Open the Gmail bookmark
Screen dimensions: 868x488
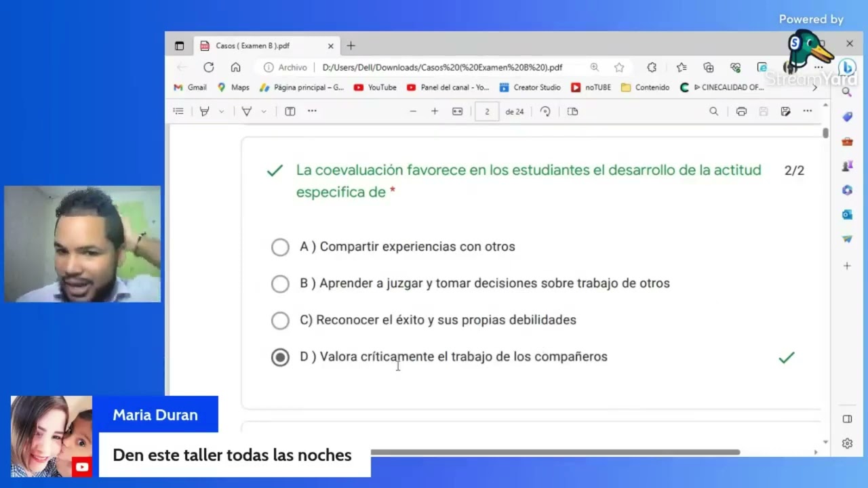[190, 87]
